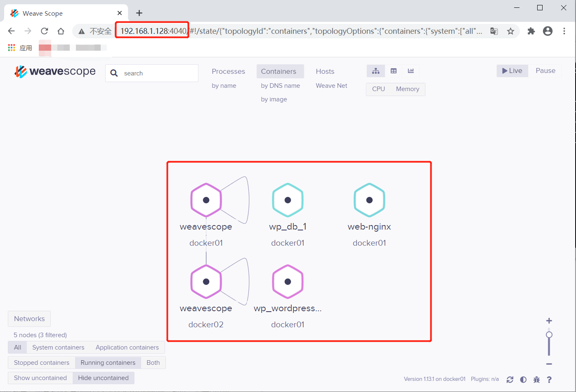Click the Live button
The width and height of the screenshot is (576, 392).
coord(512,71)
